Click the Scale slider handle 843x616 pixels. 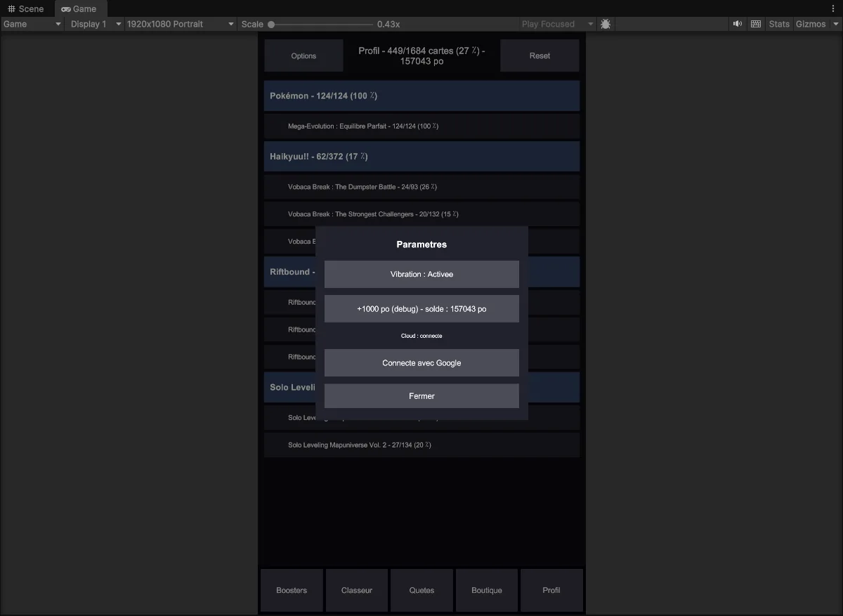[x=271, y=24]
